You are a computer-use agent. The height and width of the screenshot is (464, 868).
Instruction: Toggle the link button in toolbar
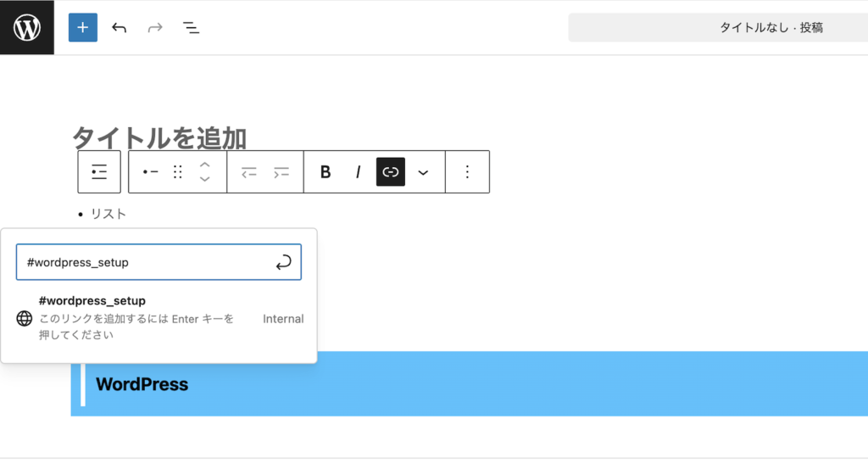point(391,171)
